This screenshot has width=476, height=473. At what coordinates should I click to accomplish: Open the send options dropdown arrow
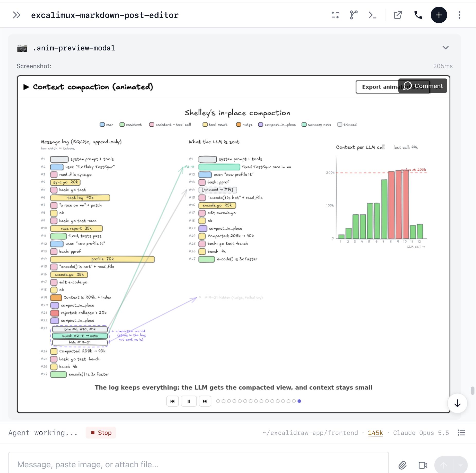[460, 465]
